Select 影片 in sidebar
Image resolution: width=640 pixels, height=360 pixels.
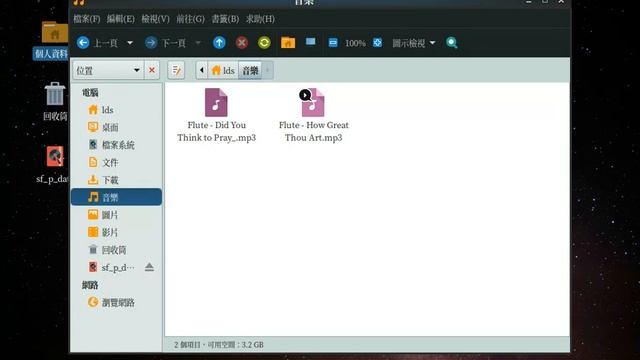click(116, 232)
